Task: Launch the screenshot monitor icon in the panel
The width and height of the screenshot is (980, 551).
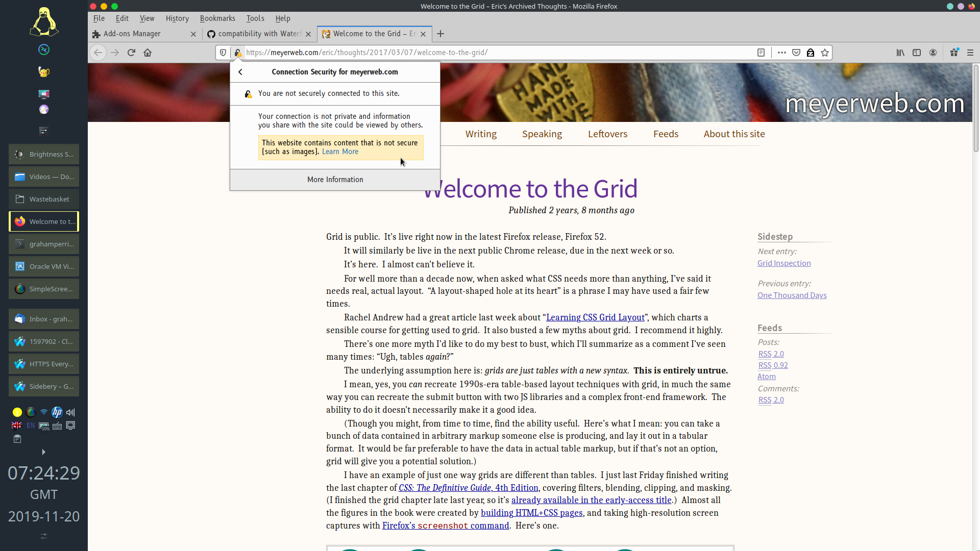Action: [44, 94]
